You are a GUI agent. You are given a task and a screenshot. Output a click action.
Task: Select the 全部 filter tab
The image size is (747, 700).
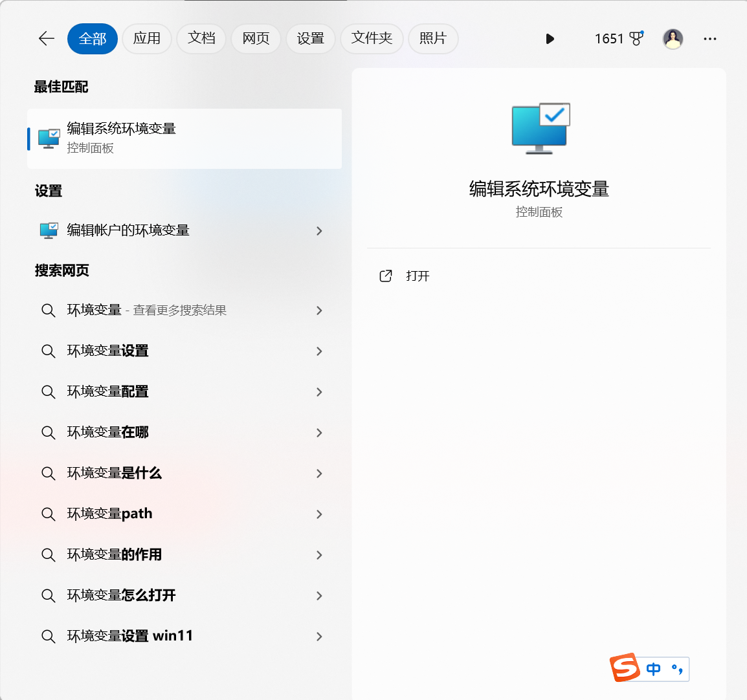pos(93,39)
